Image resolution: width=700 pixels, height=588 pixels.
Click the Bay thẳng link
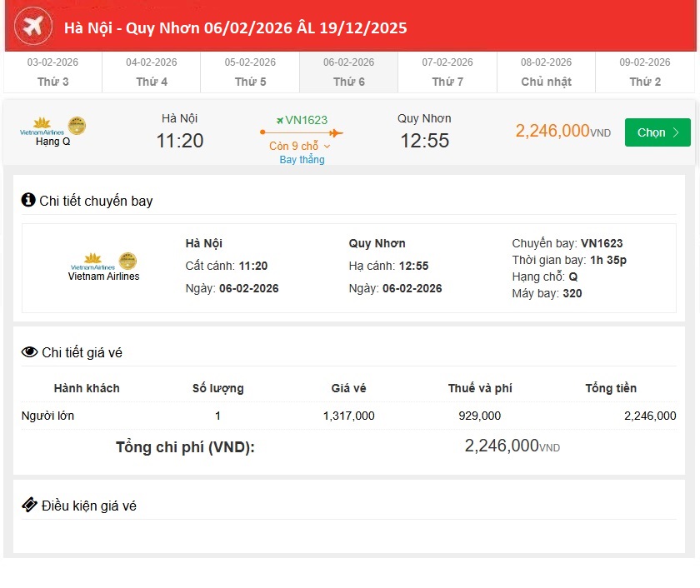tap(302, 160)
